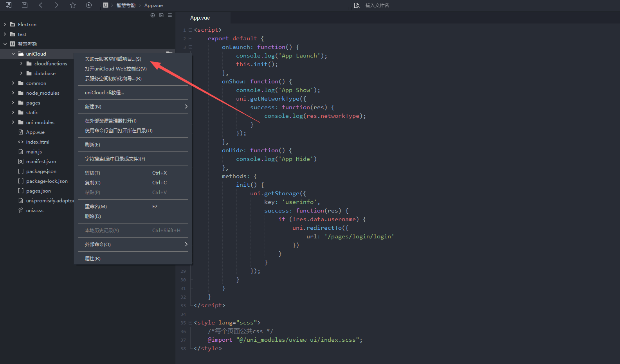The image size is (620, 364).
Task: Click the collapse all icon in explorer
Action: coord(161,15)
